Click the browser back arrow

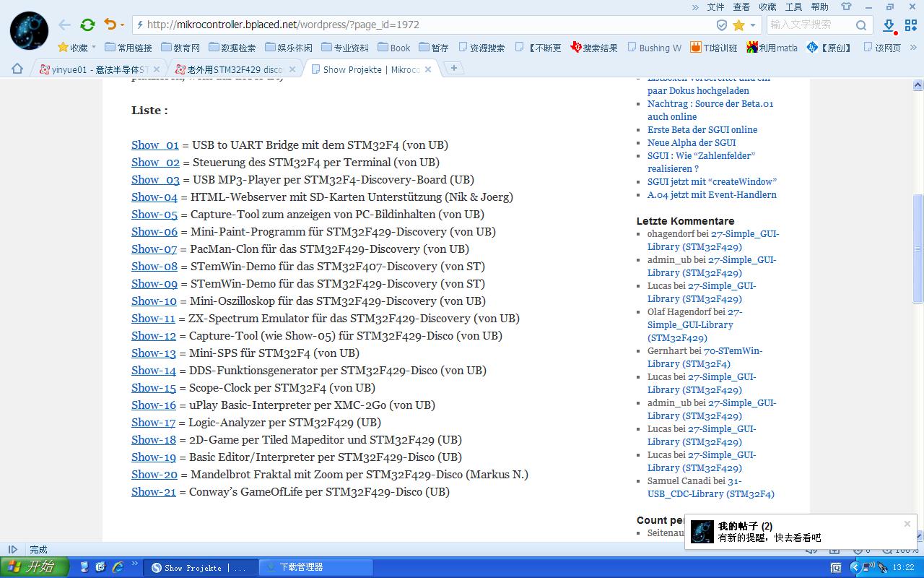click(x=65, y=25)
